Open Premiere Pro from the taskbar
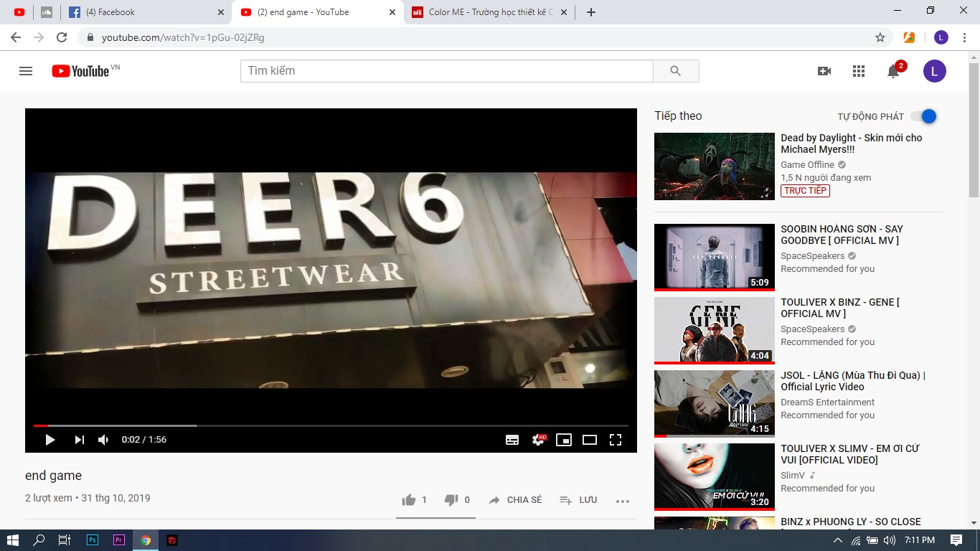Image resolution: width=980 pixels, height=551 pixels. click(x=119, y=540)
